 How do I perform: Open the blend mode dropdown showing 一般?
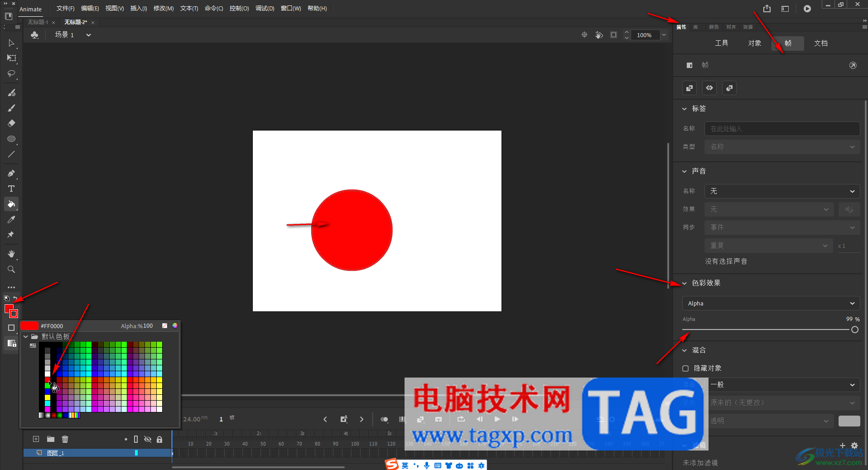tap(782, 385)
